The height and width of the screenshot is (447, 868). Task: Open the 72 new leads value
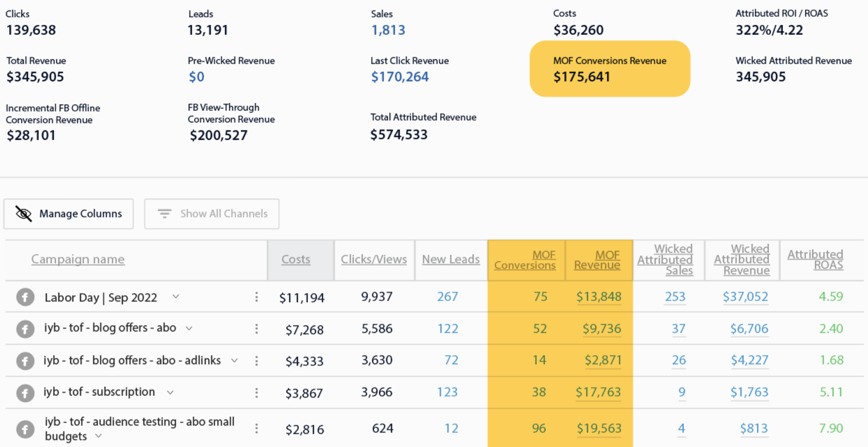click(x=451, y=360)
